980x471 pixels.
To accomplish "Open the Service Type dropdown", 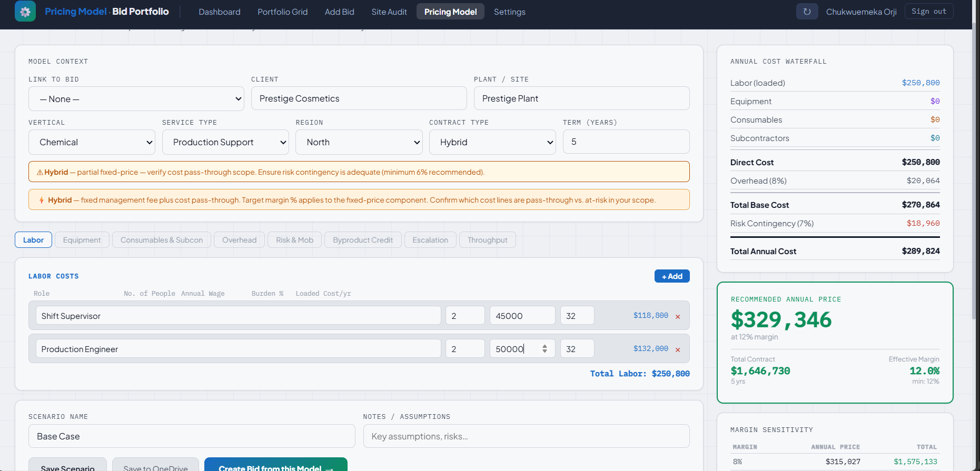I will pos(225,142).
